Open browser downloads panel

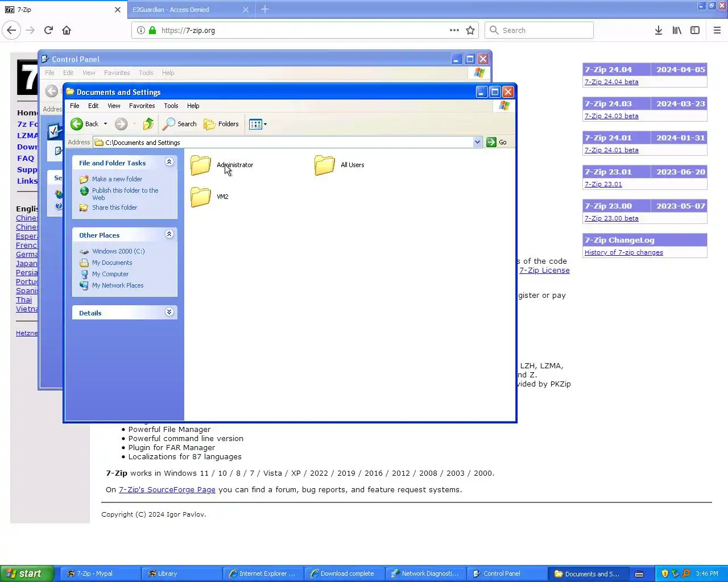coord(659,30)
